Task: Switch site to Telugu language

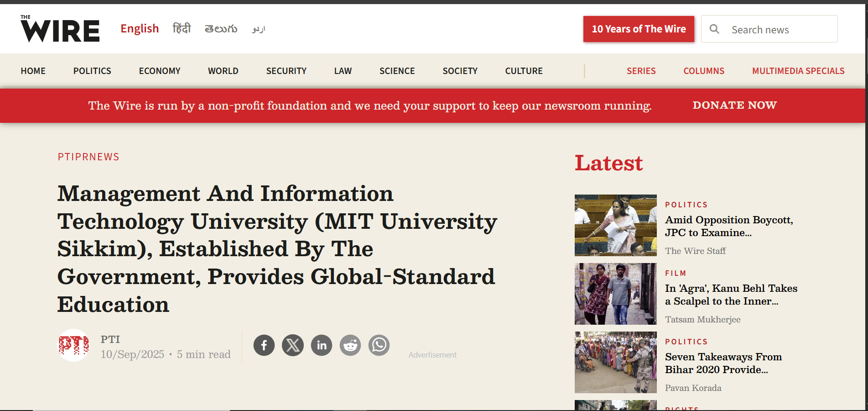Action: click(221, 29)
